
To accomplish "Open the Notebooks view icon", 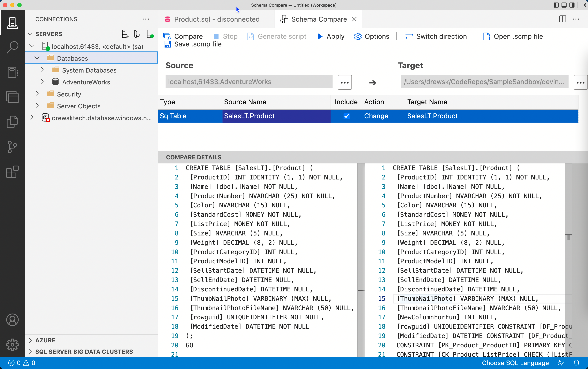I will [x=12, y=72].
